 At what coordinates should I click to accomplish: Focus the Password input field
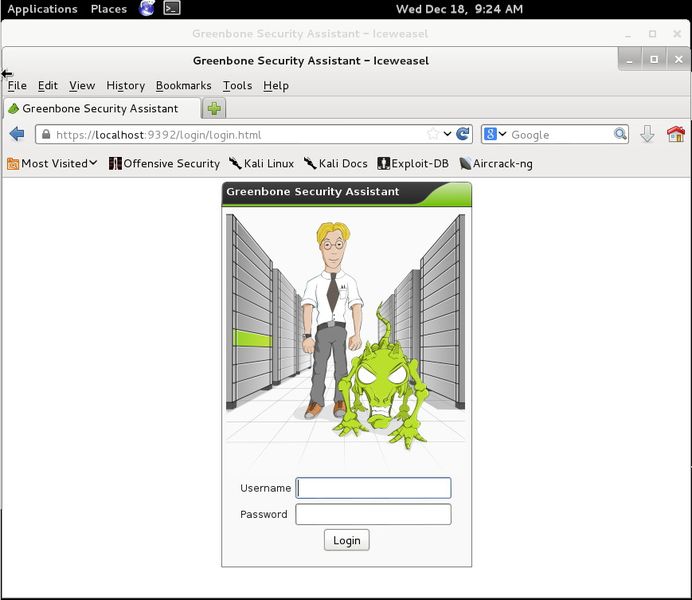click(373, 514)
